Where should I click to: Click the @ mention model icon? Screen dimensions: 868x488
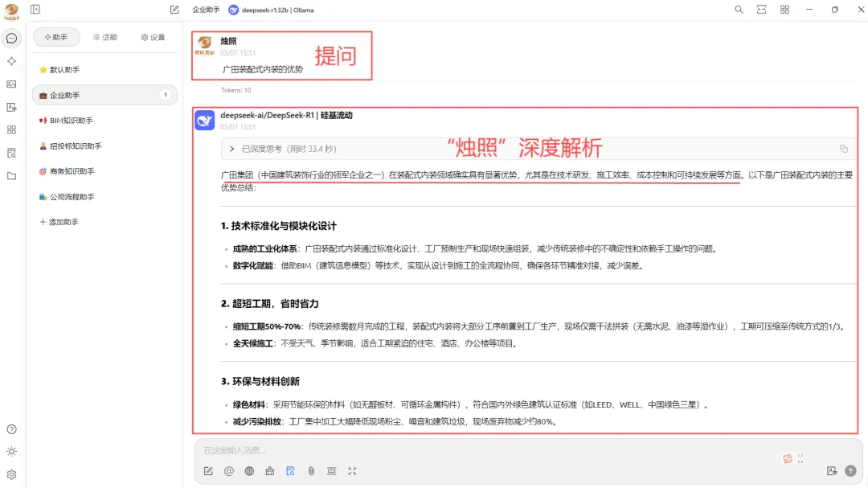[x=228, y=471]
